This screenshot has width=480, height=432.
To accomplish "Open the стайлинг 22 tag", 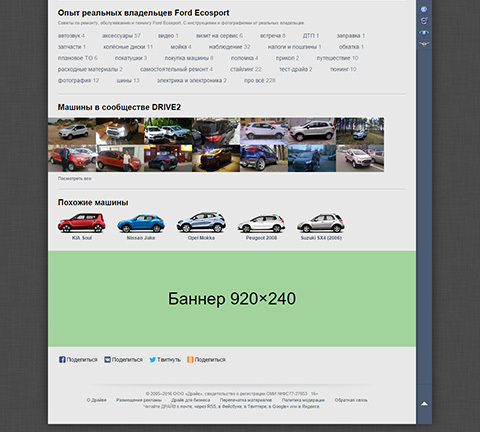I will pos(246,69).
